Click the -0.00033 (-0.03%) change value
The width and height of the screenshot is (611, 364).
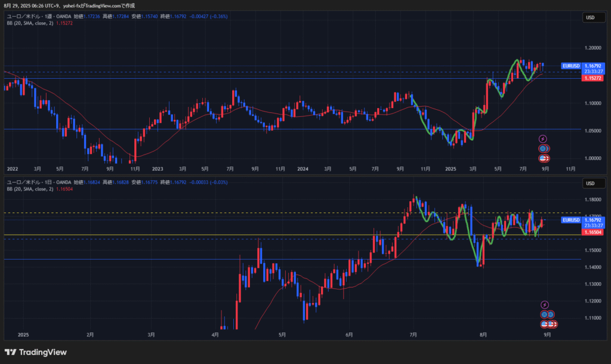[x=208, y=183]
